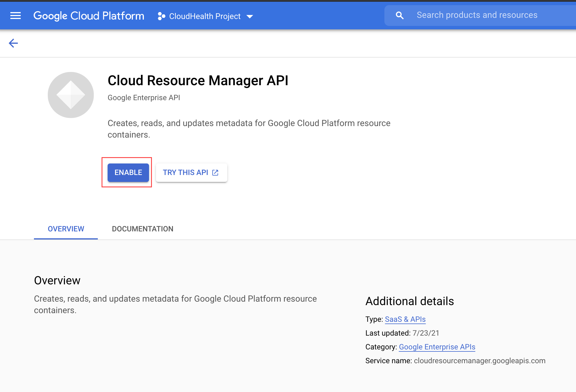The image size is (576, 392).
Task: Click the API logo thumbnail circle
Action: tap(70, 94)
